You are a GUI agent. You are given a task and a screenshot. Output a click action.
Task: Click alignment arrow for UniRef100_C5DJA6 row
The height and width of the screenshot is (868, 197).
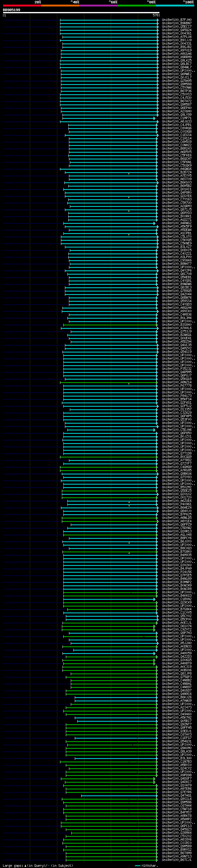point(155,430)
